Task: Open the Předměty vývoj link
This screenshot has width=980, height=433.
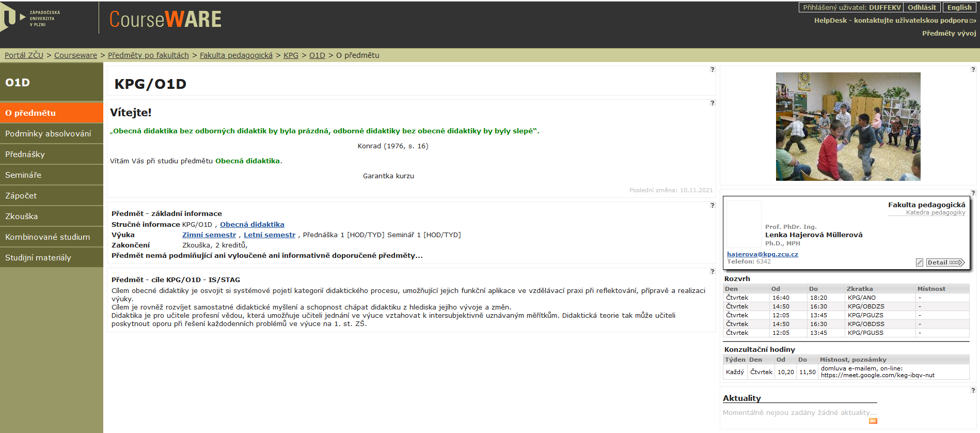Action: [x=949, y=33]
